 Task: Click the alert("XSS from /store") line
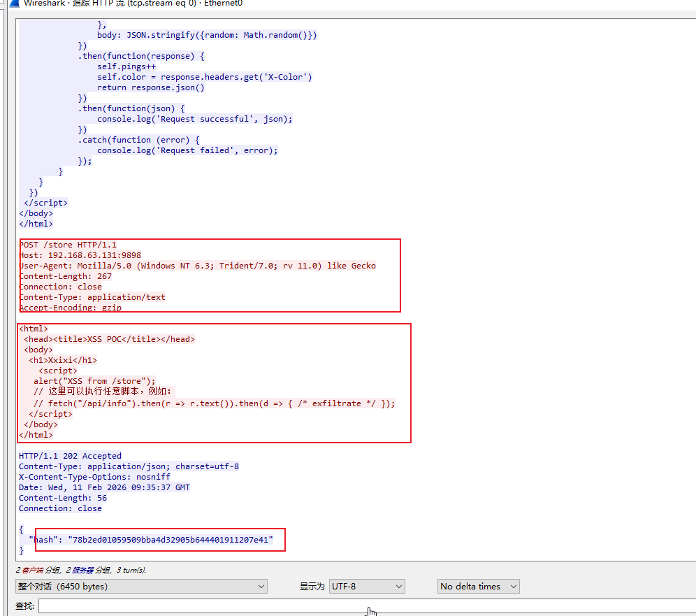tap(94, 381)
